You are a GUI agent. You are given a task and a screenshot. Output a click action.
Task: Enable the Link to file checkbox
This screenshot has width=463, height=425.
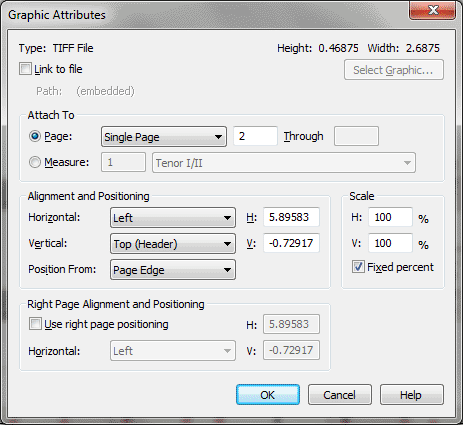click(x=25, y=69)
